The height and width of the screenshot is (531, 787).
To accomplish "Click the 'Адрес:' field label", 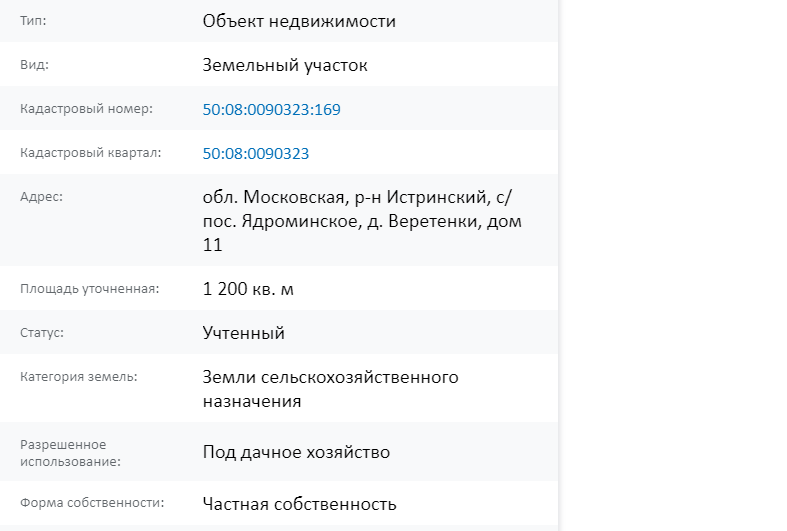I will pyautogui.click(x=41, y=197).
